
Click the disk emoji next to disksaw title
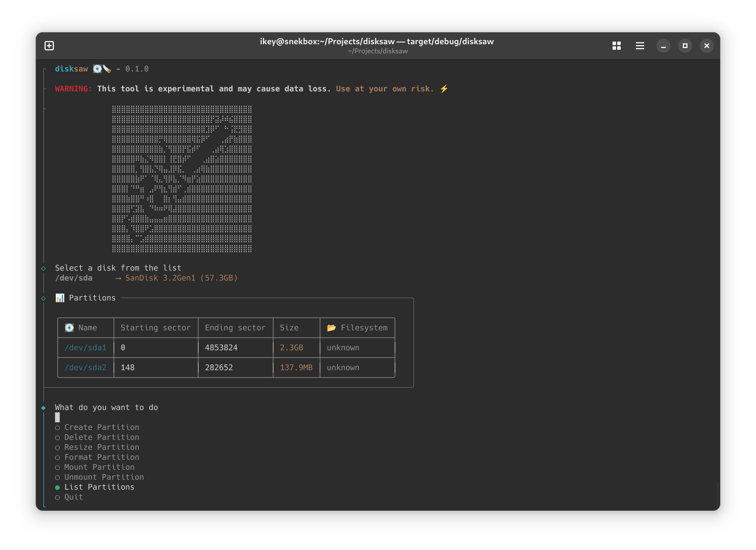tap(97, 69)
